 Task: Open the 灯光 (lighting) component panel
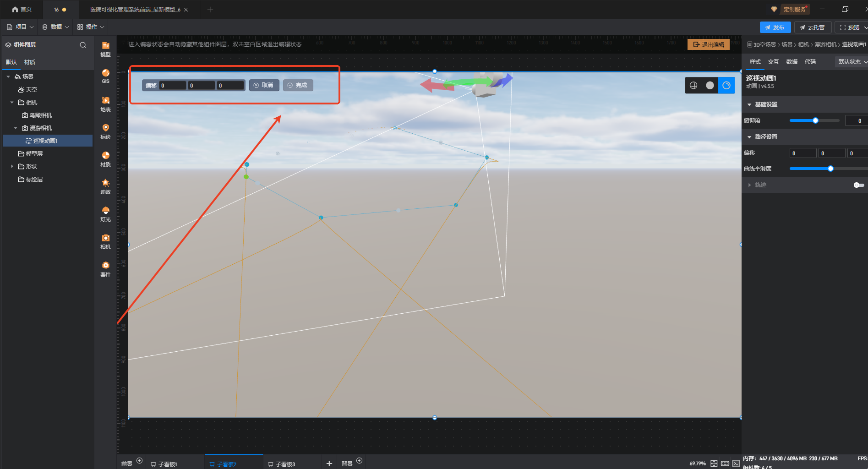point(105,214)
